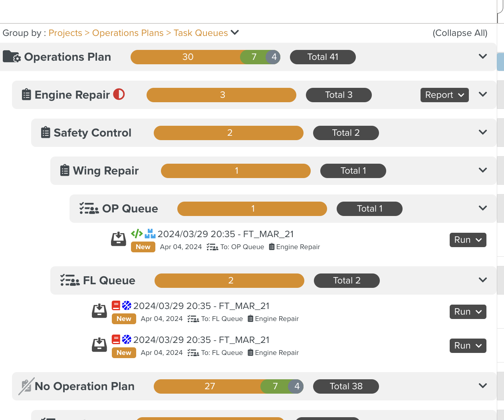Open the Group by Task Queues dropdown arrow

[235, 32]
